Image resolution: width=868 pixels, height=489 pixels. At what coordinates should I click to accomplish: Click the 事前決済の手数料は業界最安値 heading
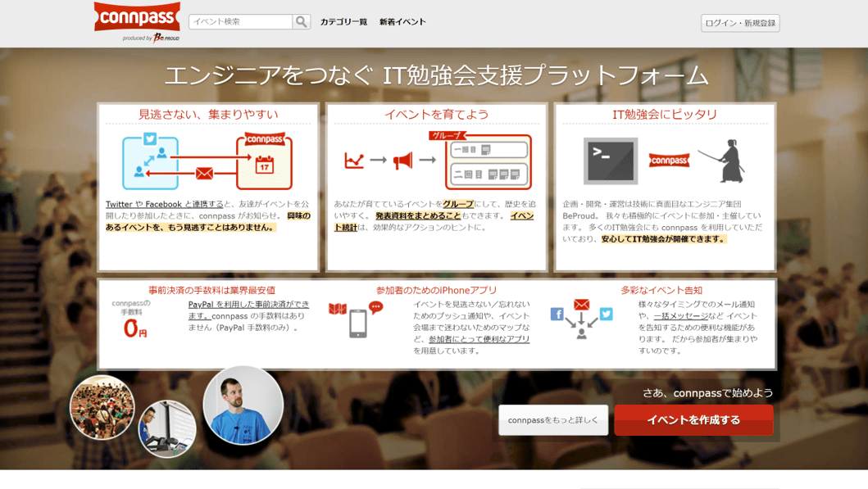211,290
